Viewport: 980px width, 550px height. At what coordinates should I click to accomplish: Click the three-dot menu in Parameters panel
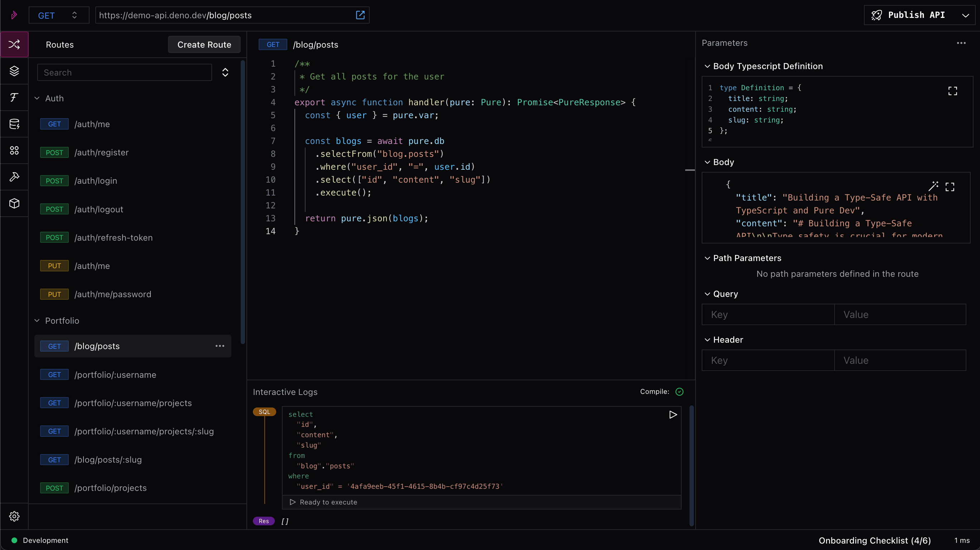(961, 42)
